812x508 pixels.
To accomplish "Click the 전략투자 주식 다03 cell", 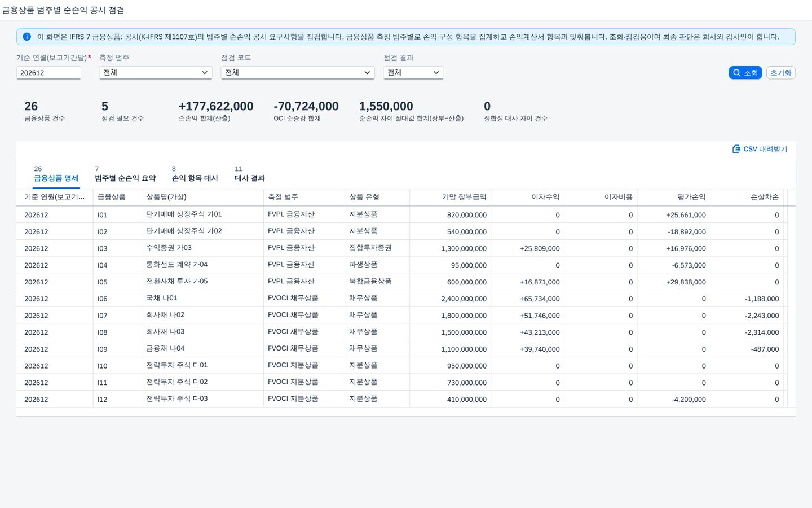I will tap(202, 399).
